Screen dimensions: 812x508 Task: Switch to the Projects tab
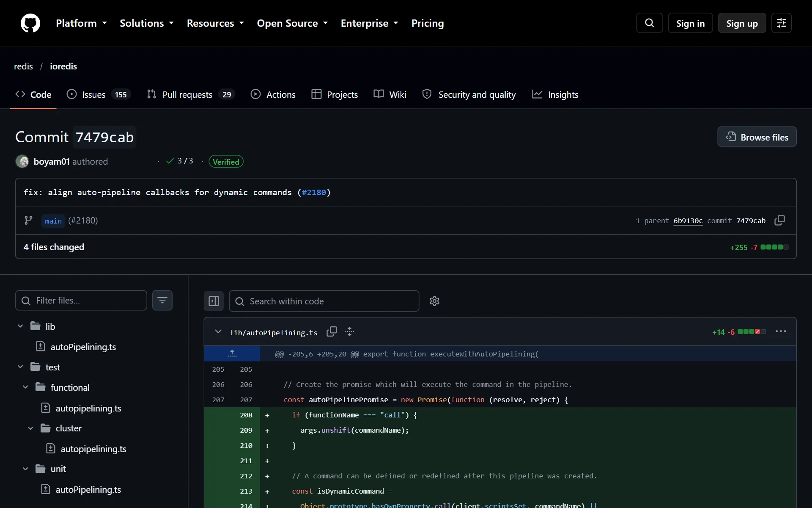335,94
